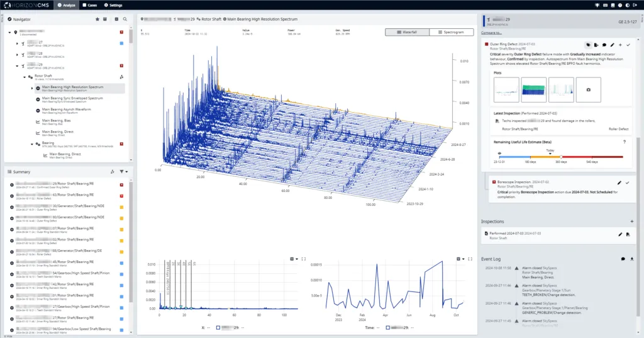The image size is (644, 338).
Task: Edit the Outer Ring Defect case via pencil
Action: coord(612,45)
